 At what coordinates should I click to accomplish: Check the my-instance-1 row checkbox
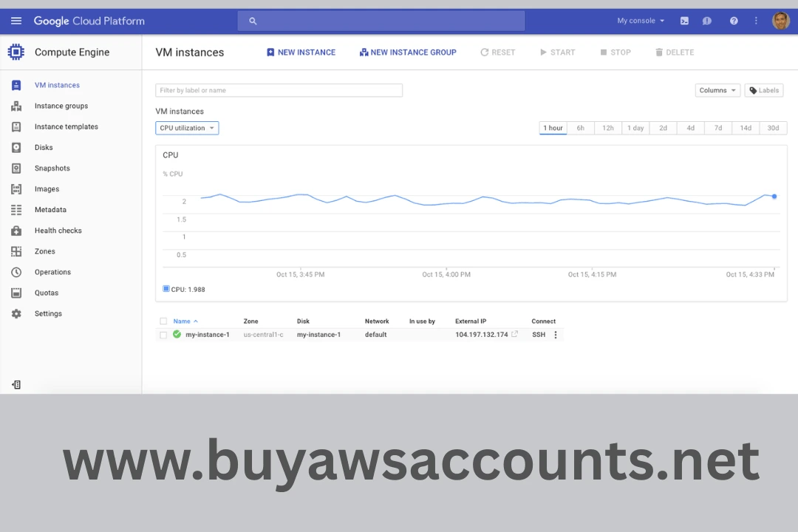coord(163,335)
